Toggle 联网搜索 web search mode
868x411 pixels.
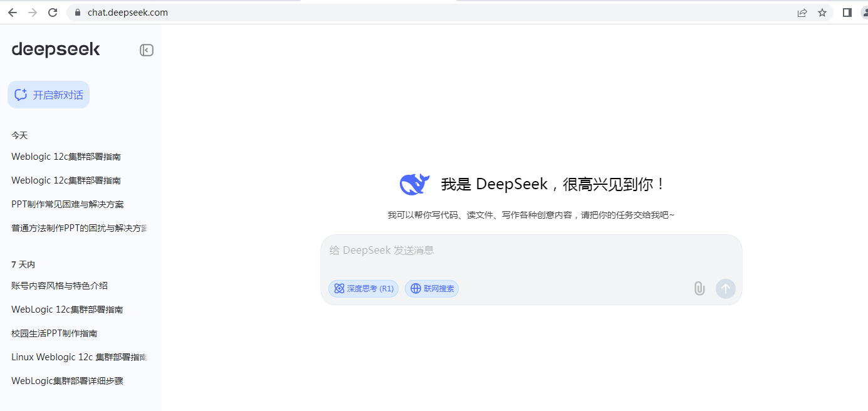click(432, 289)
